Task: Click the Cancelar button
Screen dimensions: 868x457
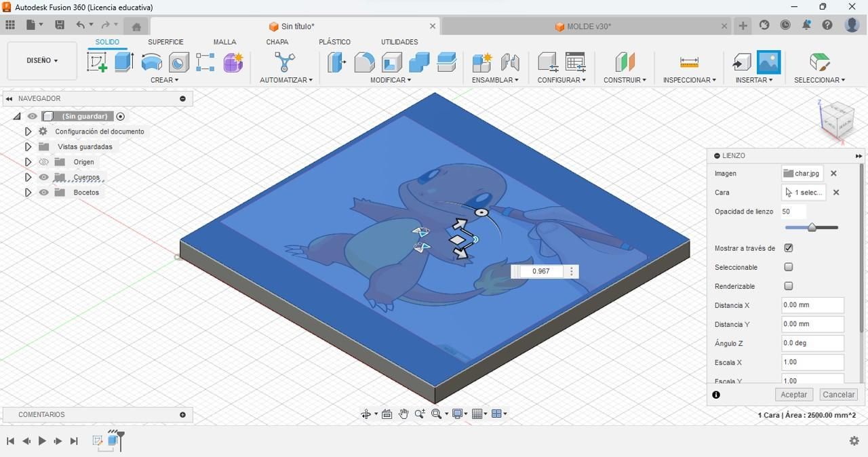Action: pos(838,395)
